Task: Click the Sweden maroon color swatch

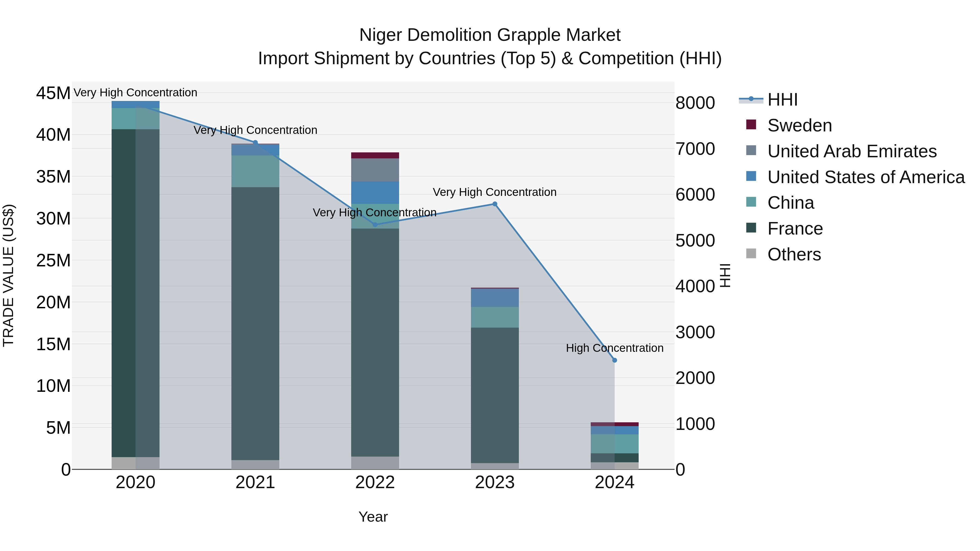Action: (x=751, y=124)
